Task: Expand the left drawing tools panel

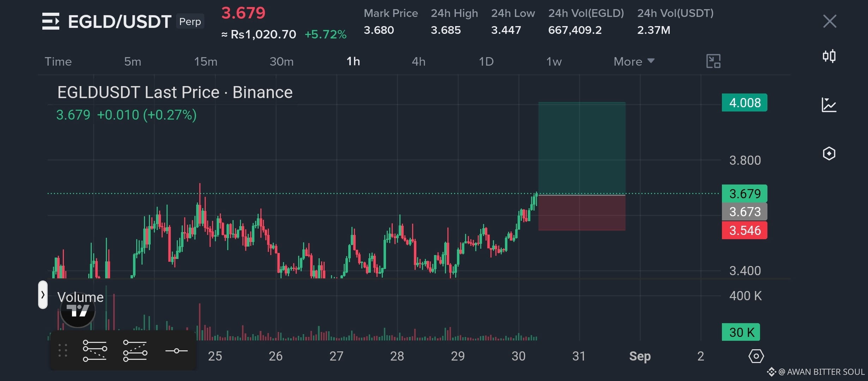Action: point(43,295)
